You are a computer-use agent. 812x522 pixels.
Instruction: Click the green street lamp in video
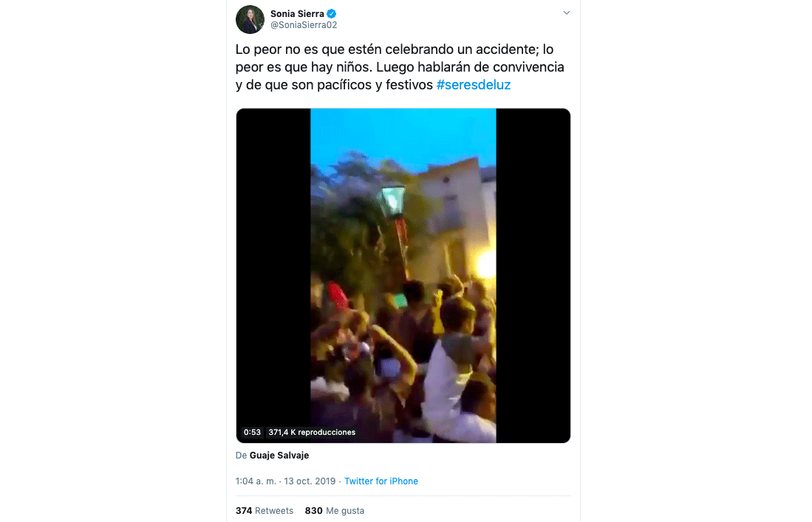pos(393,199)
